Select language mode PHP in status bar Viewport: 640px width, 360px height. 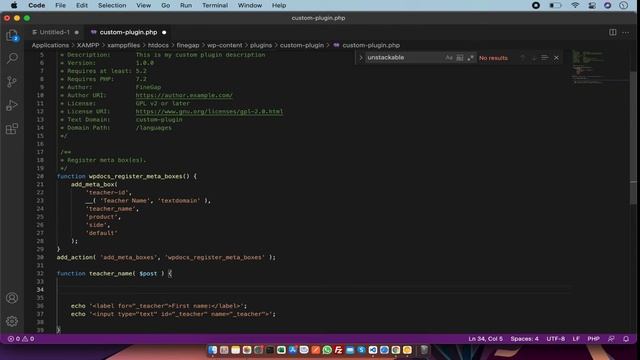[593, 339]
